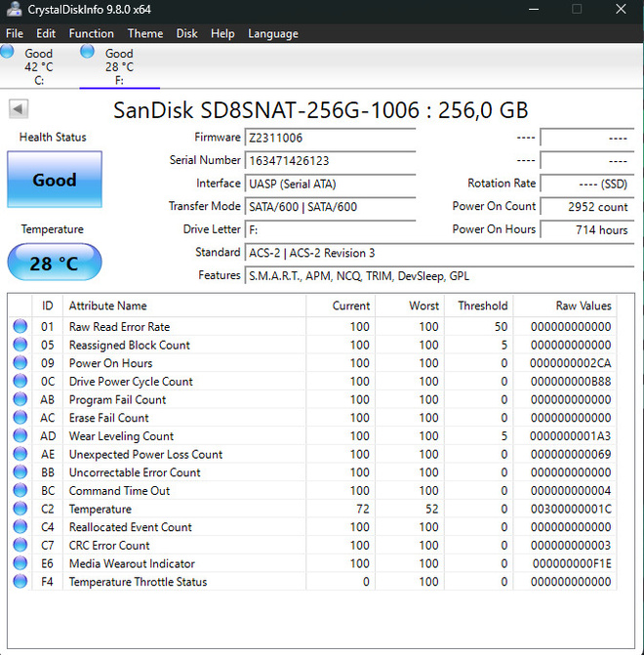Open the Theme menu
The image size is (644, 655).
[145, 33]
